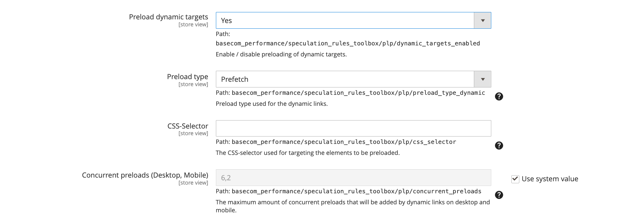644x223 pixels.
Task: Click the 'CSS-Selector' field label
Action: coord(187,126)
